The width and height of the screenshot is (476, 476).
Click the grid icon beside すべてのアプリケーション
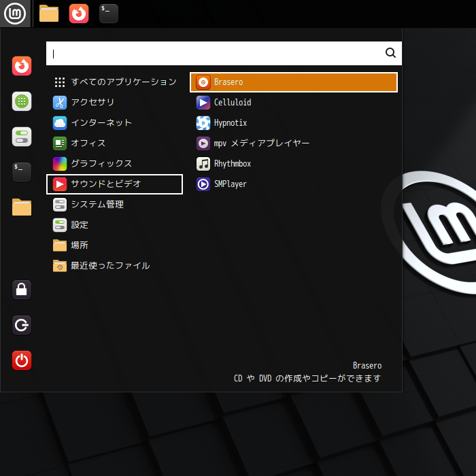point(60,82)
